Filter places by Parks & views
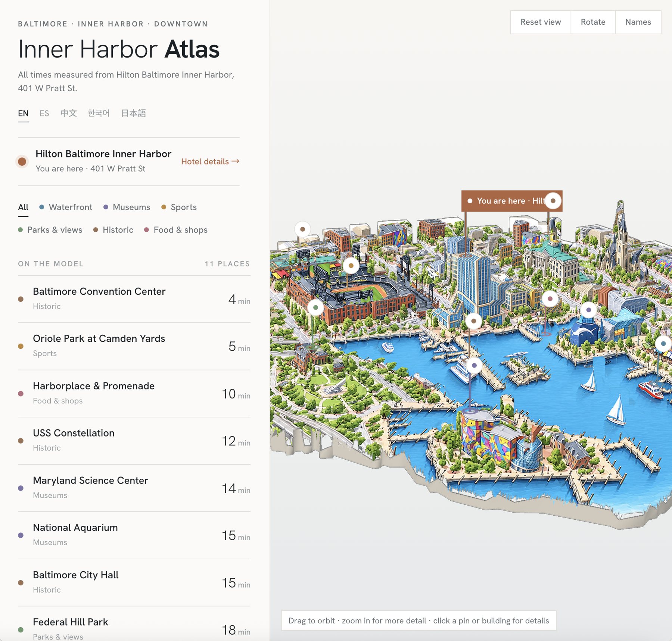The width and height of the screenshot is (672, 641). tap(50, 230)
